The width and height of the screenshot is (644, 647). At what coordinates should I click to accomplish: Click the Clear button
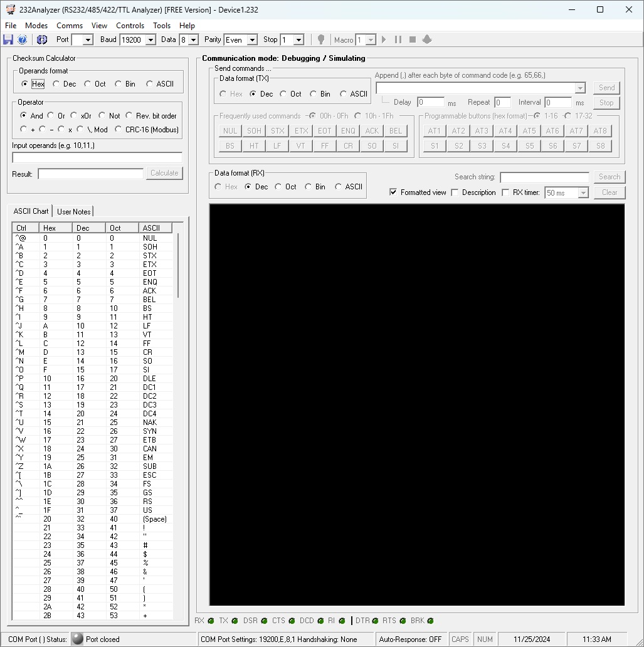pos(609,192)
